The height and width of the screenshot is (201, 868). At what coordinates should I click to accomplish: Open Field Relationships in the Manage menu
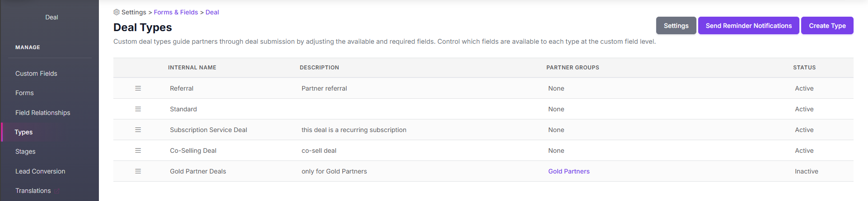pyautogui.click(x=43, y=113)
